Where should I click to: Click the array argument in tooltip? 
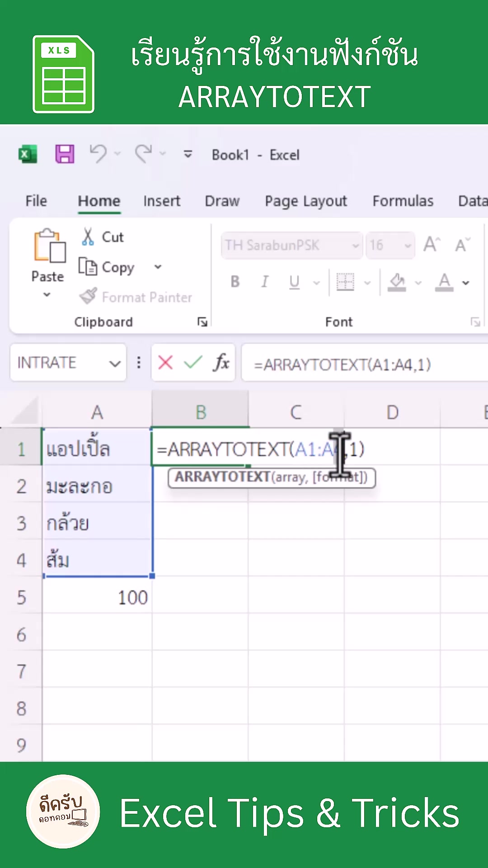pos(290,477)
